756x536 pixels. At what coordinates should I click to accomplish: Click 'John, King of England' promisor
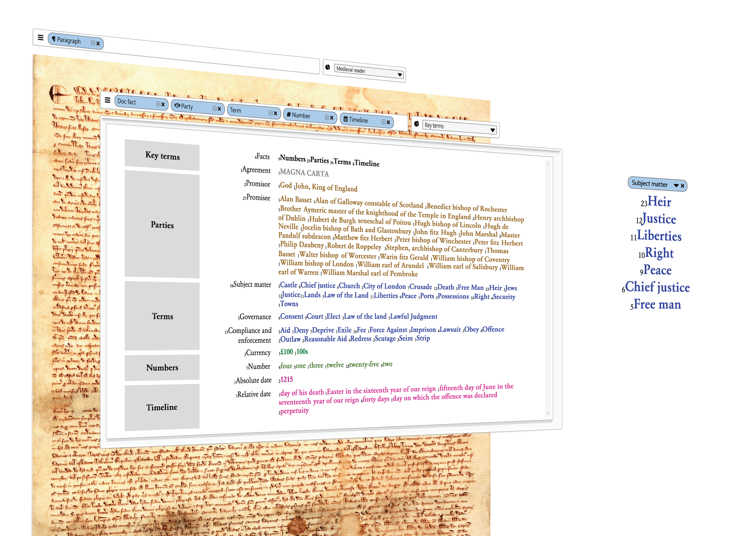[325, 187]
